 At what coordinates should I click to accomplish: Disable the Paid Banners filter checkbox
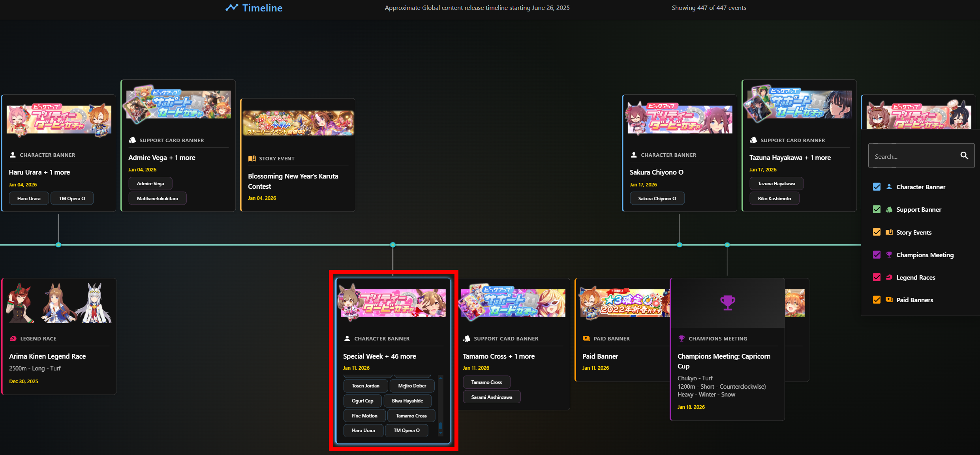click(x=877, y=300)
